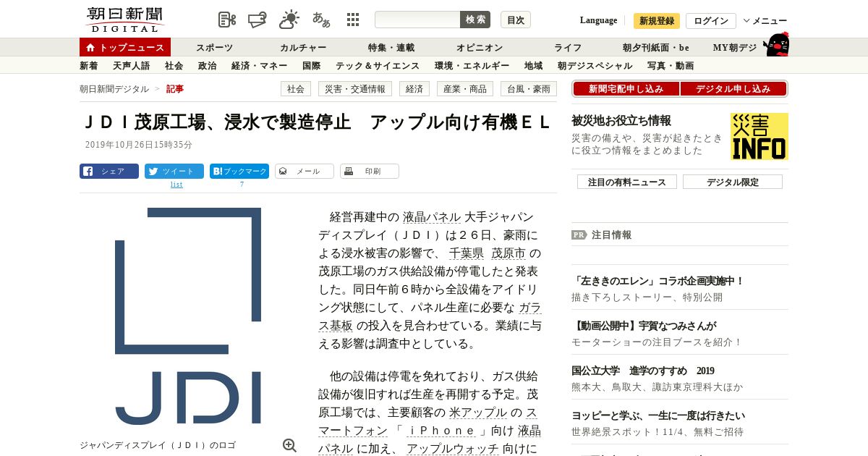Open the announcements megaphone icon
The image size is (868, 456).
click(258, 20)
